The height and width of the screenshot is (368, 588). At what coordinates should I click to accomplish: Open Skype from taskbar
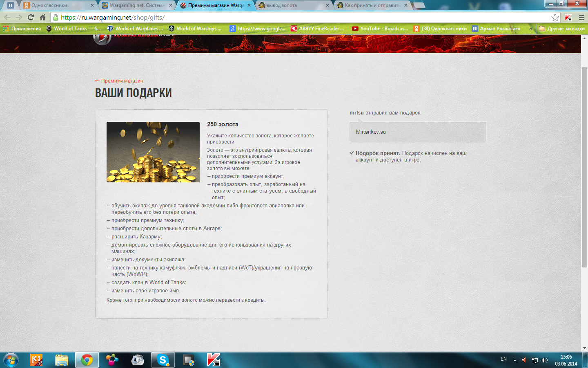pyautogui.click(x=163, y=360)
